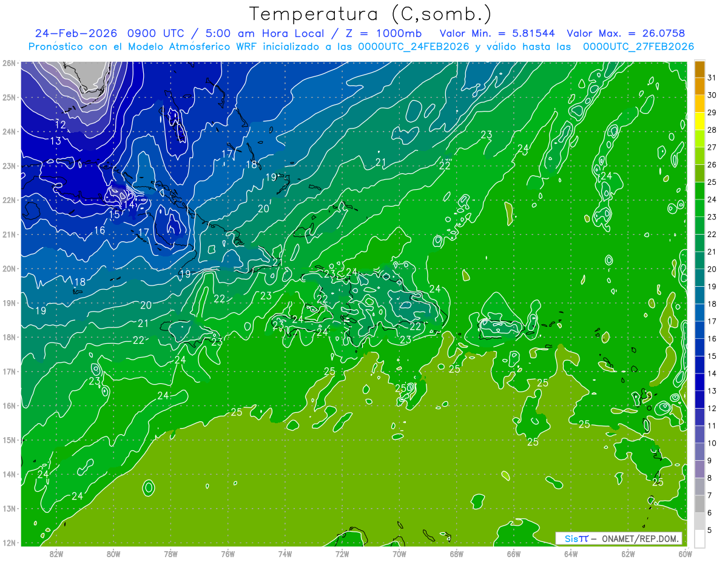
Task: Click the "Sisπ – ONAMET/REP.DOM." logo box
Action: (619, 538)
